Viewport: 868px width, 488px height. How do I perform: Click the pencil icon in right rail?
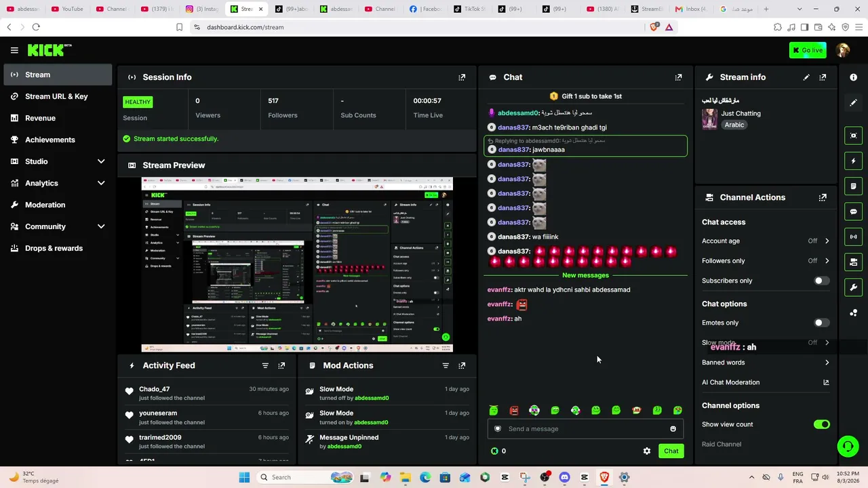tap(853, 102)
